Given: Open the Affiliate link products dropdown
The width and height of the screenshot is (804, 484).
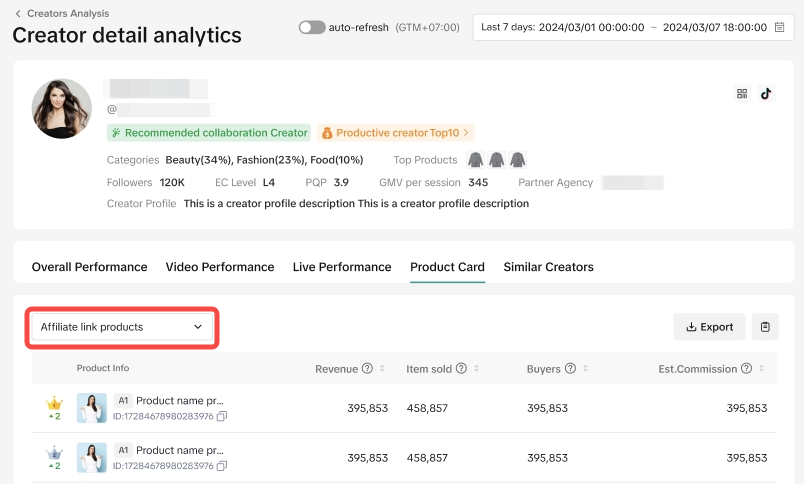Looking at the screenshot, I should tap(122, 327).
